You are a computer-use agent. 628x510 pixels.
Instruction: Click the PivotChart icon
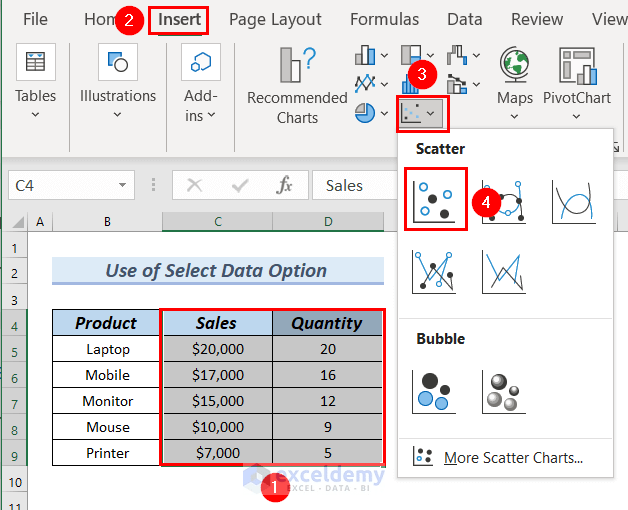(x=577, y=66)
